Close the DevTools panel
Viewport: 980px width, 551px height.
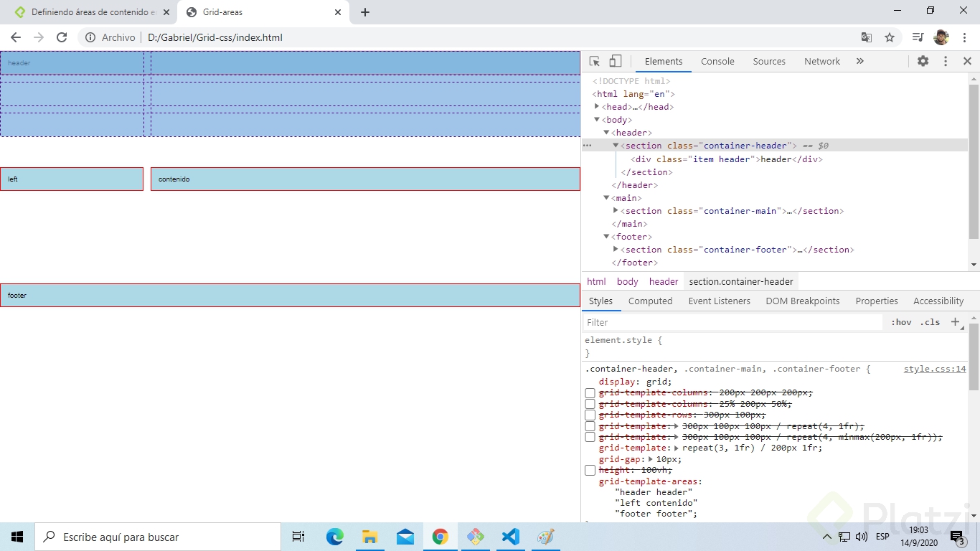(x=967, y=61)
